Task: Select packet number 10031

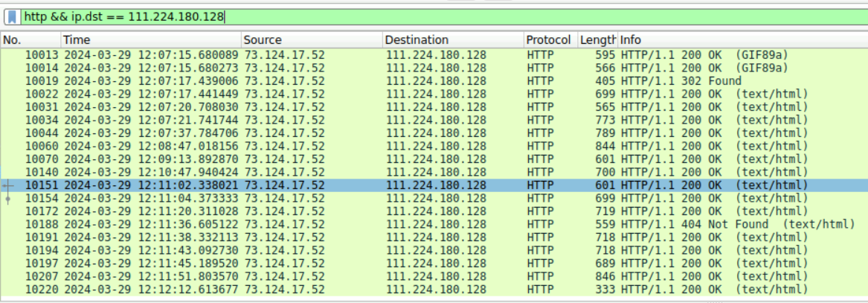Action: 434,107
